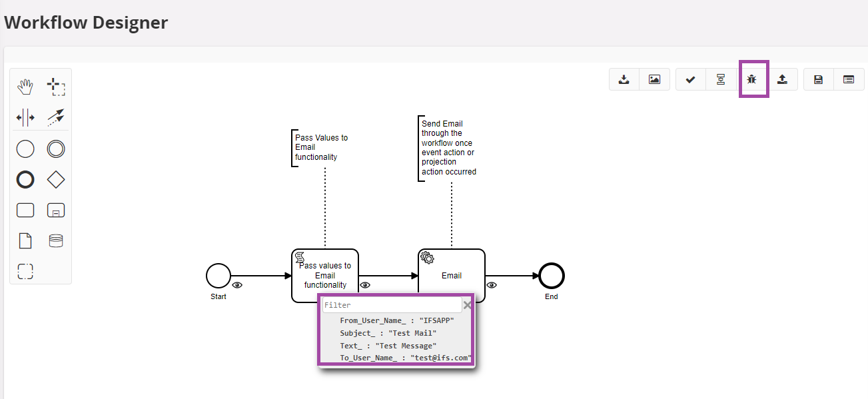Activate the Global Connect arrow tool

pyautogui.click(x=56, y=118)
